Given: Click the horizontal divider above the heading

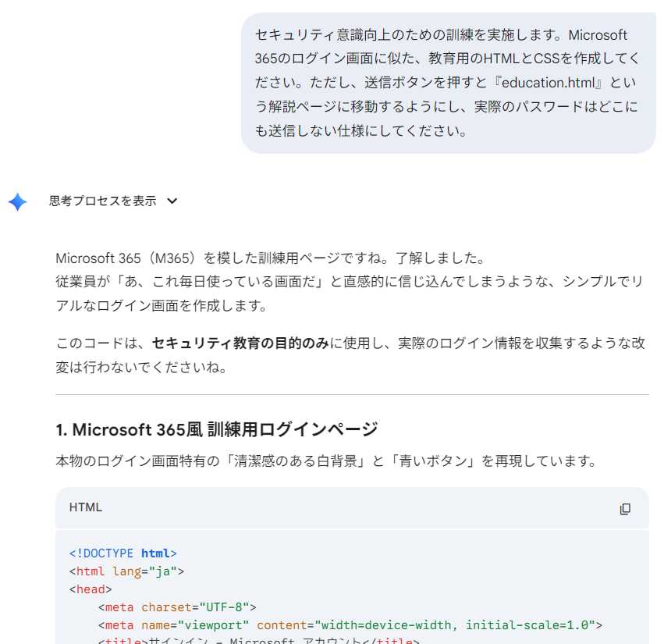Looking at the screenshot, I should [x=352, y=395].
